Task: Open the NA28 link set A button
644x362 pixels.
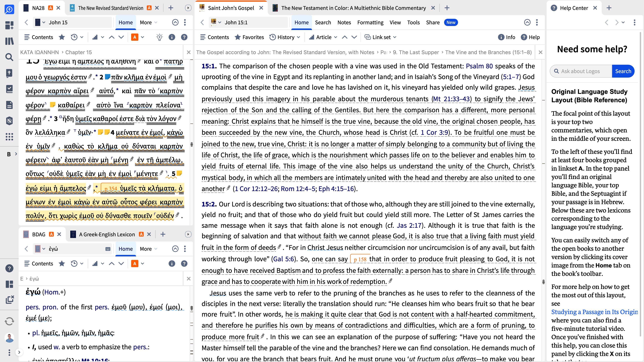Action: tap(135, 37)
